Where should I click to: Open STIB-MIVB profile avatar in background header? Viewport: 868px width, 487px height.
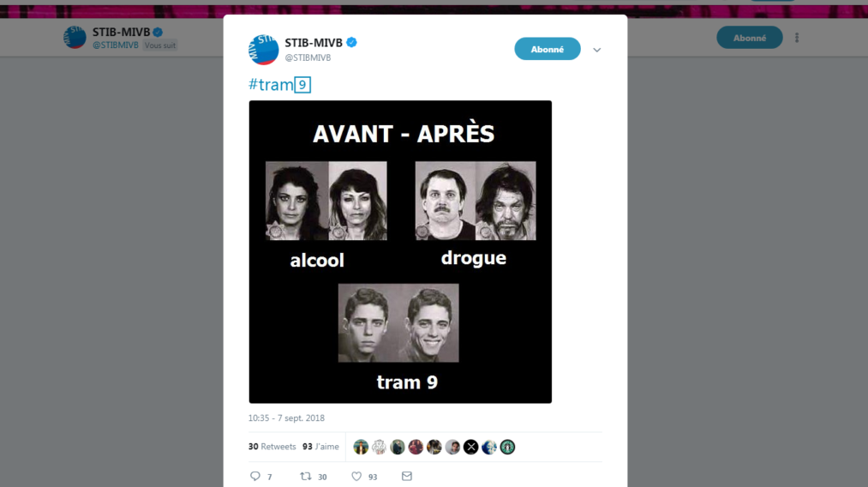[x=75, y=37]
